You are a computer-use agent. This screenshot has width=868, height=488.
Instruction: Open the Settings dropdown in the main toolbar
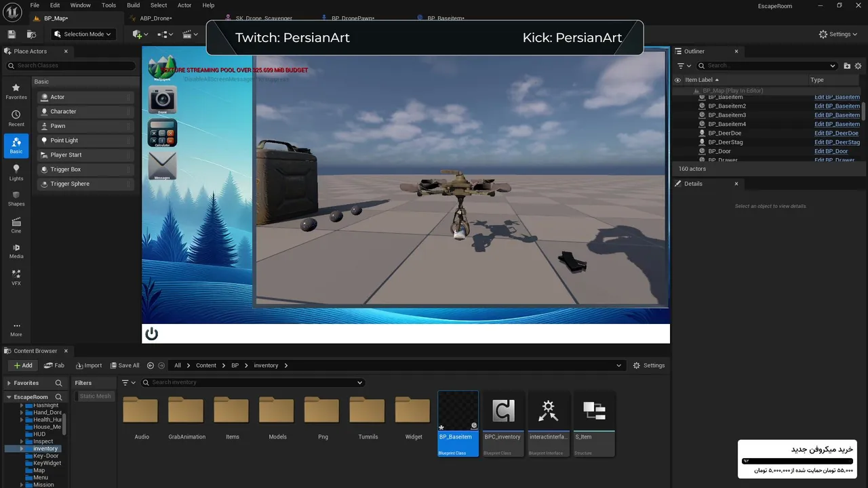(838, 34)
